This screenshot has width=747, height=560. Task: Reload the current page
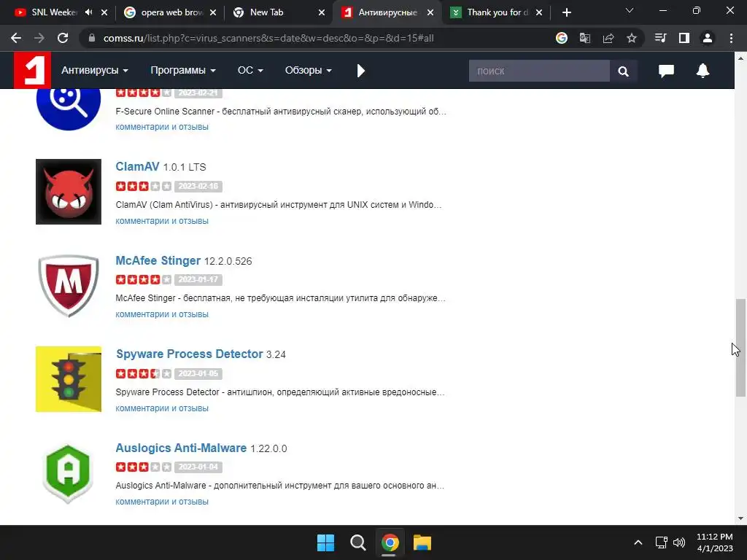coord(63,38)
